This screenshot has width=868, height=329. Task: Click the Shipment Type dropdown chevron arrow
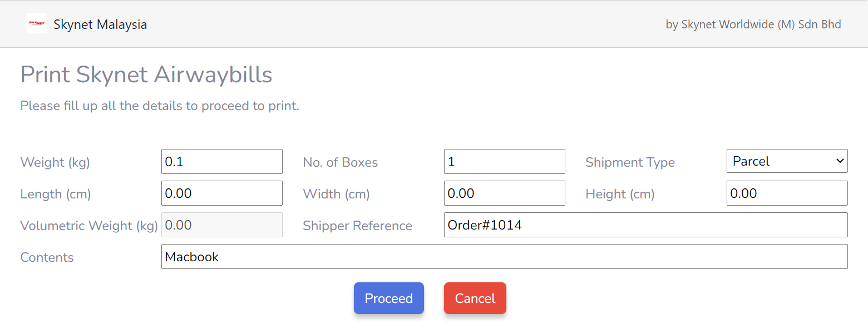tap(839, 161)
